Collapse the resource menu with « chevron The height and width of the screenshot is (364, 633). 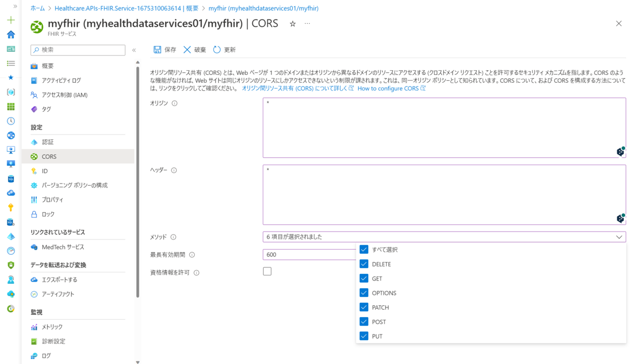pyautogui.click(x=134, y=50)
